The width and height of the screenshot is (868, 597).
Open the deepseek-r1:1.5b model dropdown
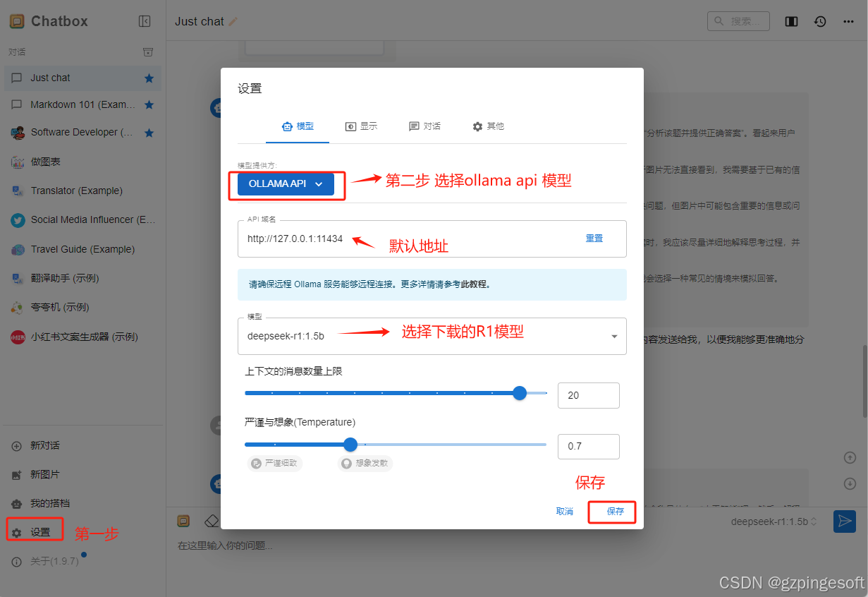click(x=432, y=336)
